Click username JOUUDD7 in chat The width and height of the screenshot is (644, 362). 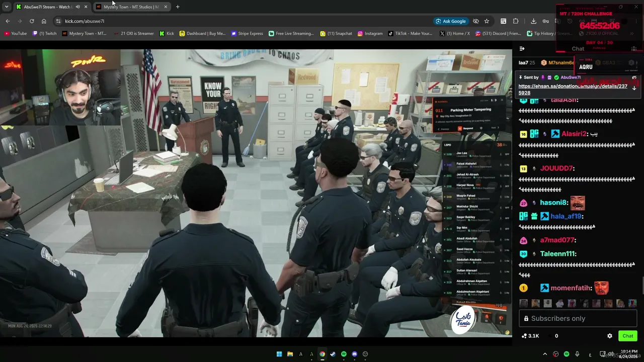[x=556, y=168]
